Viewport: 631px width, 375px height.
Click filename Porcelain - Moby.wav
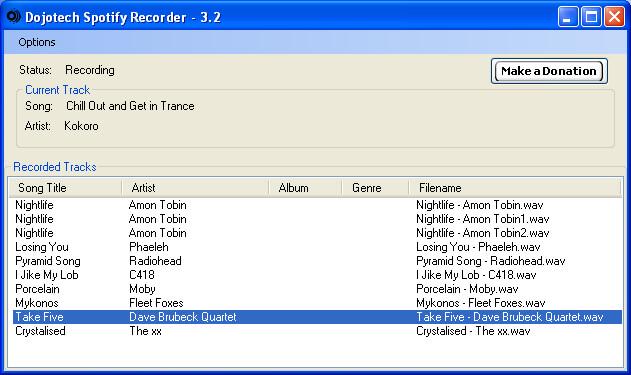(467, 289)
